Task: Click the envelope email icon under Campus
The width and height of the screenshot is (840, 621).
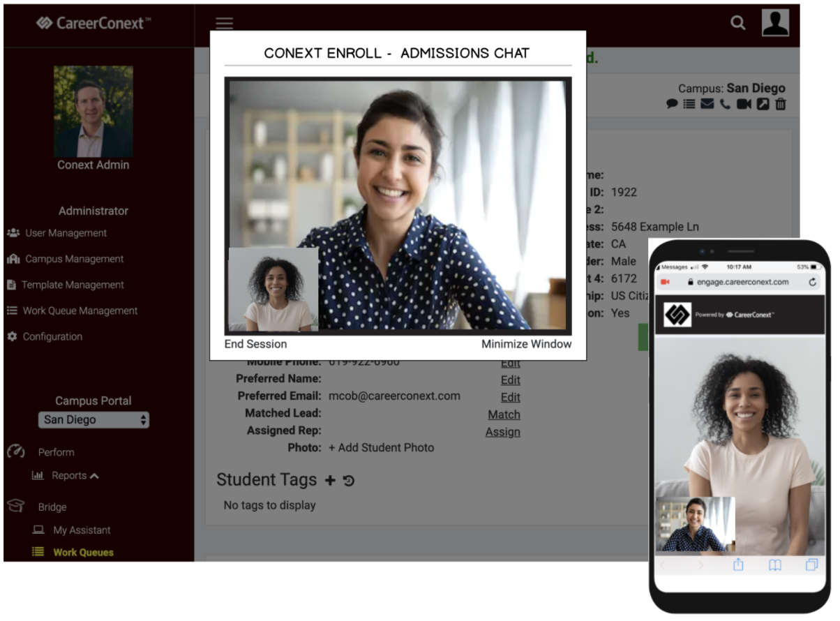Action: (707, 104)
